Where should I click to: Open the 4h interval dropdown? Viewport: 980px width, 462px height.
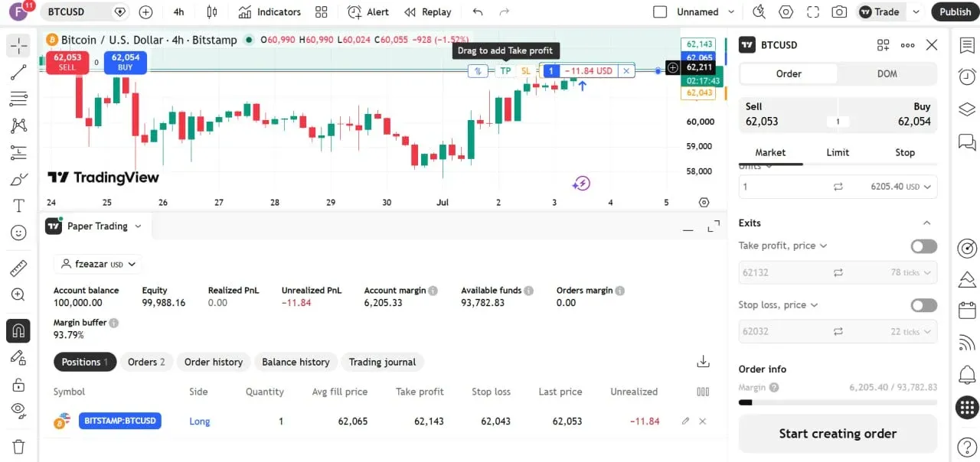tap(178, 12)
